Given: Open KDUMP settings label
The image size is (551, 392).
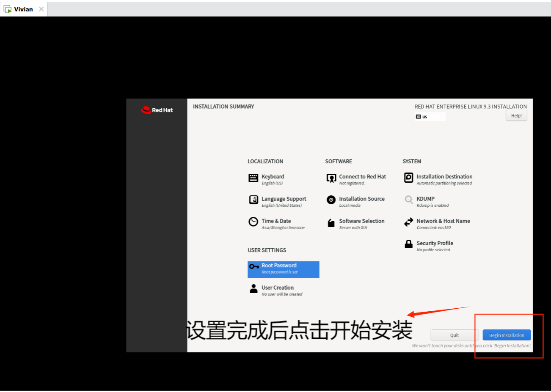Looking at the screenshot, I should tap(425, 199).
